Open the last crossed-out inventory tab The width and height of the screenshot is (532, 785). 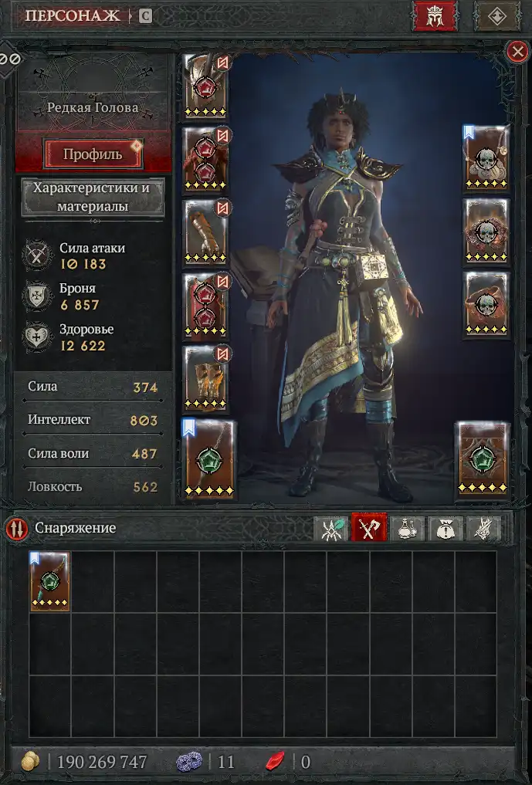[x=483, y=529]
